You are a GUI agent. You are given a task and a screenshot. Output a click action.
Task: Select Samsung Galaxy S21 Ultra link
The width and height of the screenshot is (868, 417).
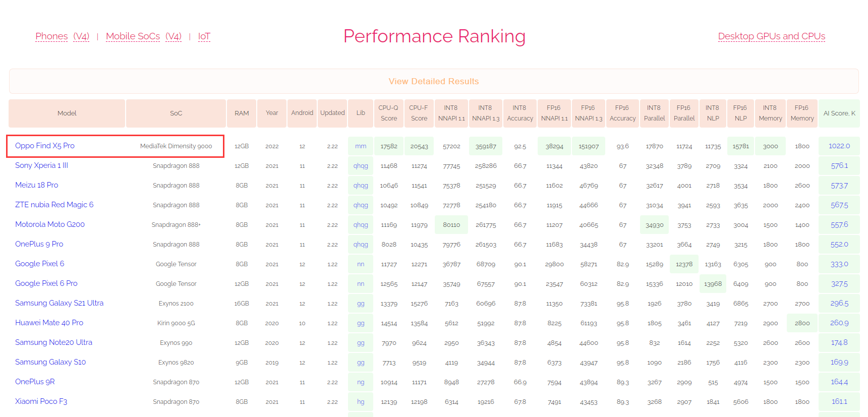coord(59,303)
